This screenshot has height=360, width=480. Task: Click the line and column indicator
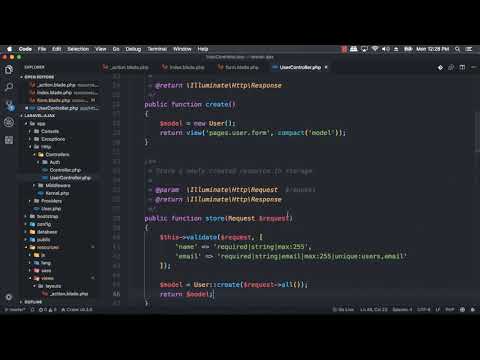(374, 310)
